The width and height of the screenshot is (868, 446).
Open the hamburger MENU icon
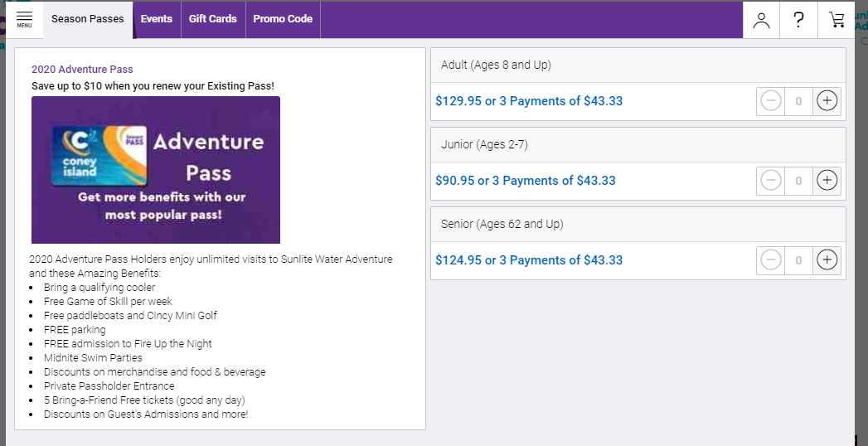[24, 19]
